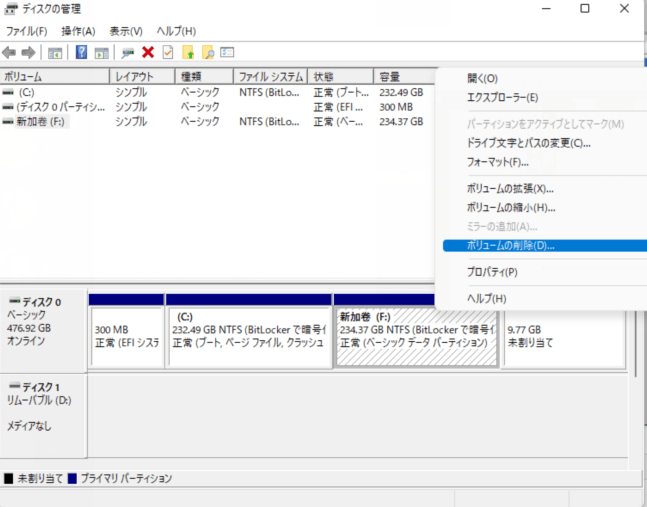This screenshot has width=647, height=507.
Task: Click the ディスク 1 disk icon
Action: coord(15,386)
